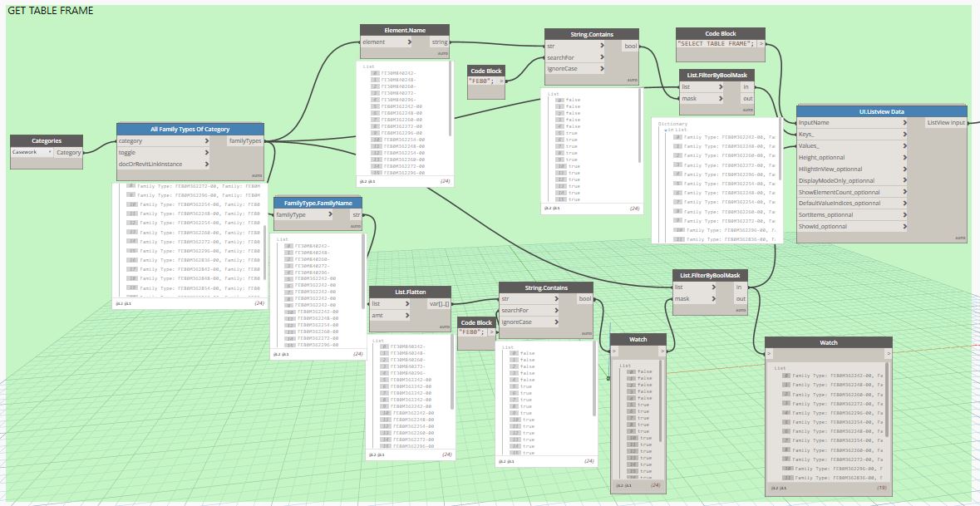Select the Categories node header
Screen dimensions: 980x506
[47, 140]
